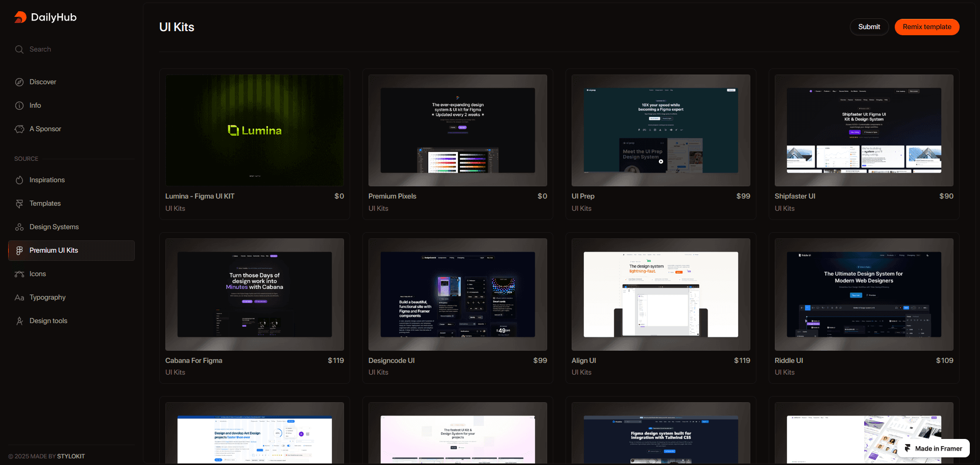Select the Premium UI Kits item

[x=71, y=251]
